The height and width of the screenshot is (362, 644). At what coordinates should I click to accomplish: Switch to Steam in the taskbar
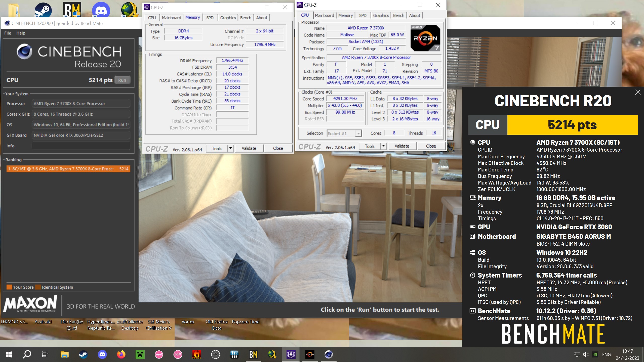click(x=83, y=354)
